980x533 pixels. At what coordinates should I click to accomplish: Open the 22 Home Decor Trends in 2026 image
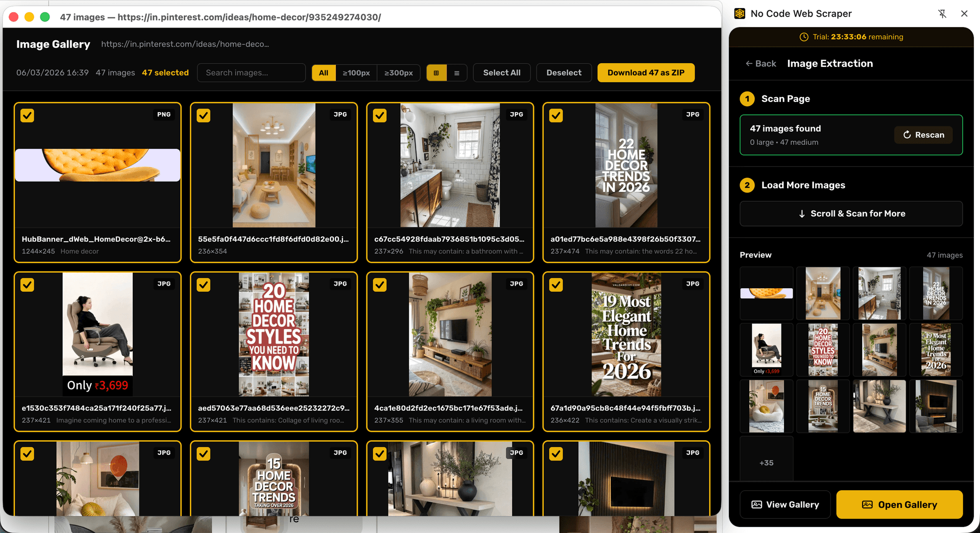626,165
